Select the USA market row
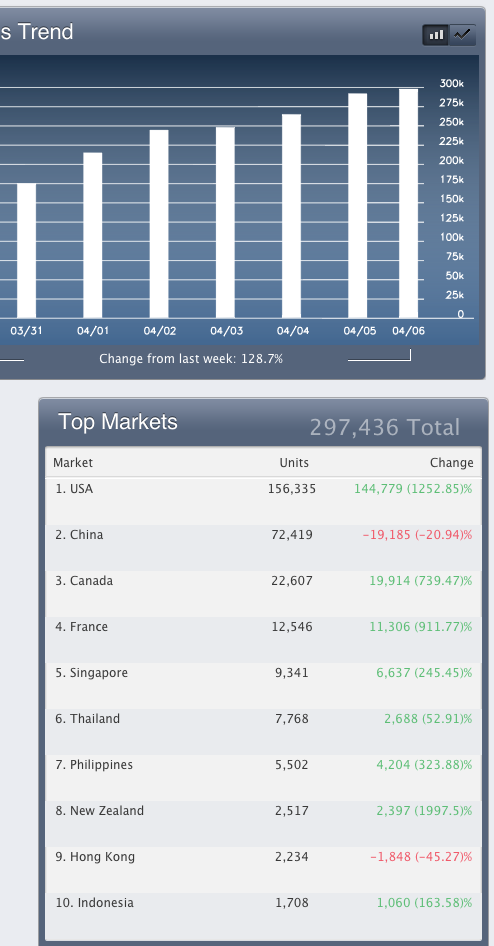 click(x=264, y=501)
